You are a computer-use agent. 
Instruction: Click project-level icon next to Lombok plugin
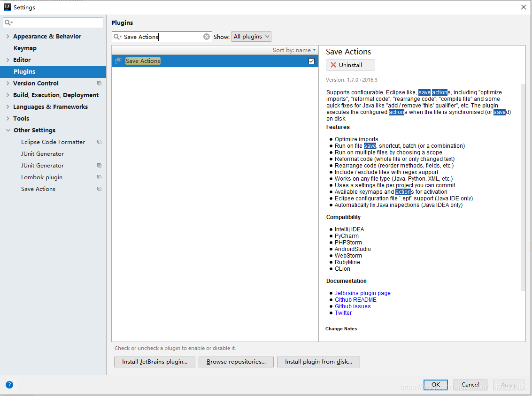pyautogui.click(x=99, y=177)
